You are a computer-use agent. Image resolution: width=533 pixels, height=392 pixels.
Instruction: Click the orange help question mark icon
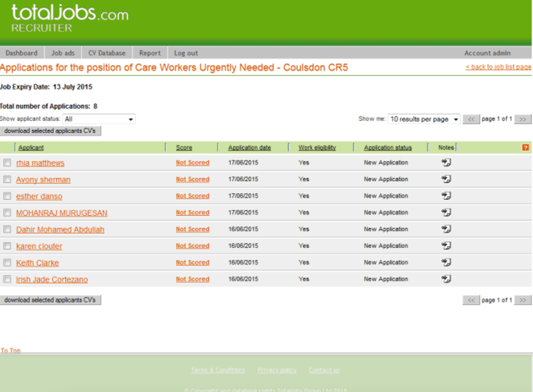tap(525, 148)
